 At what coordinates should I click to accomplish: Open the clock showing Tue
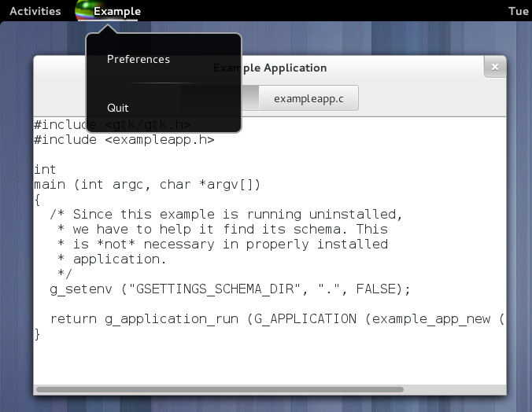click(518, 11)
